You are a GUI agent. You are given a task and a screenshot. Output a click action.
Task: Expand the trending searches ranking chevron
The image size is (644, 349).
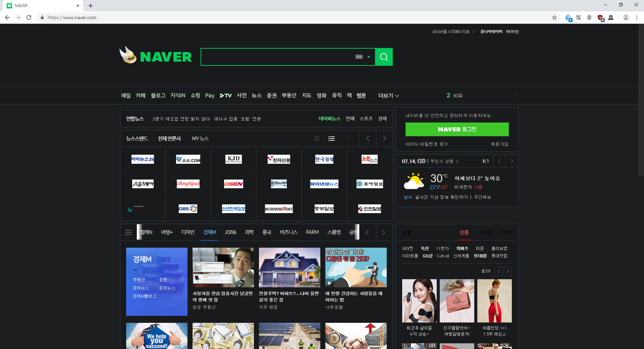click(515, 96)
